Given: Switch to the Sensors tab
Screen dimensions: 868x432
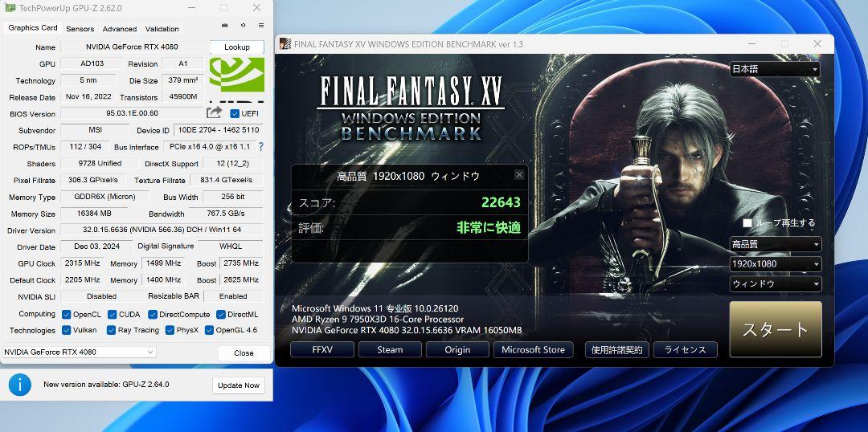Looking at the screenshot, I should pos(80,29).
